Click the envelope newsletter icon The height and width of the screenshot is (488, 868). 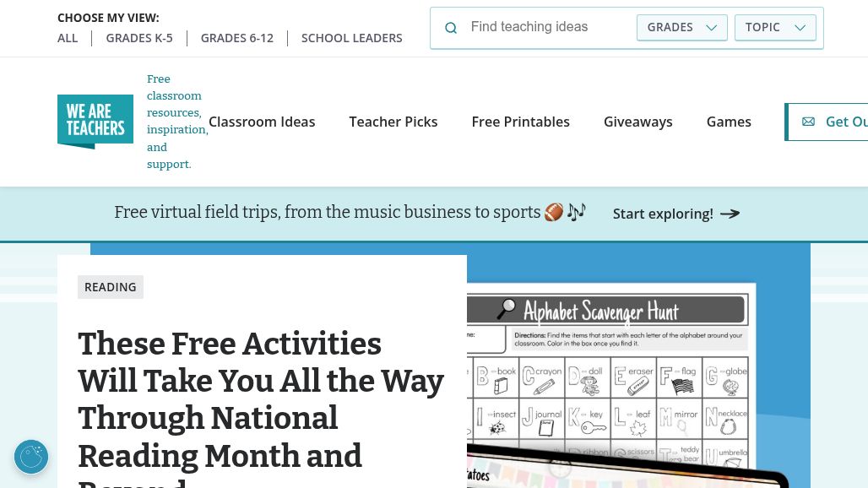808,122
